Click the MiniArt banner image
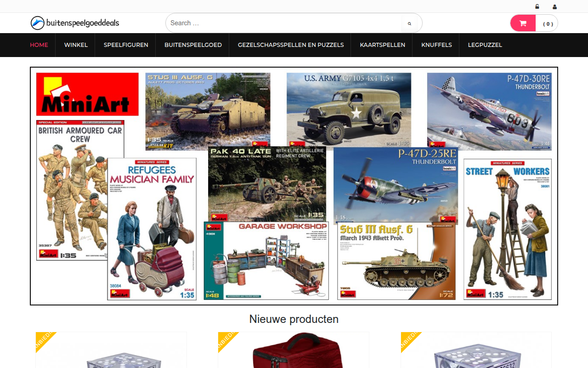Image resolution: width=588 pixels, height=368 pixels. coord(294,186)
